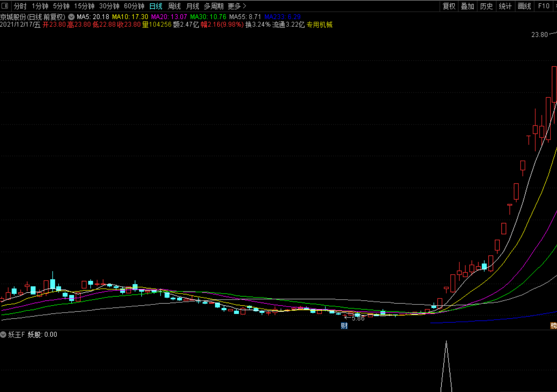Switch to the 分时 intraday view
This screenshot has height=392, width=557.
[20, 6]
